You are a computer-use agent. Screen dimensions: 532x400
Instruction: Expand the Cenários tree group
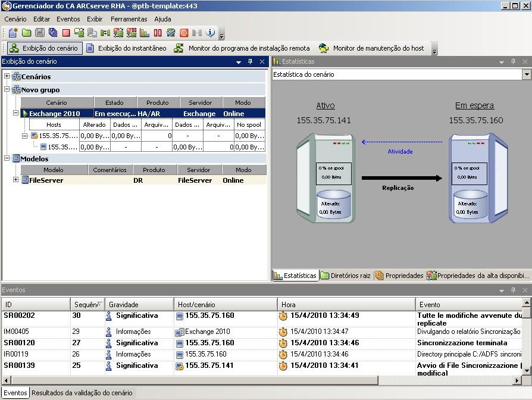pos(7,76)
